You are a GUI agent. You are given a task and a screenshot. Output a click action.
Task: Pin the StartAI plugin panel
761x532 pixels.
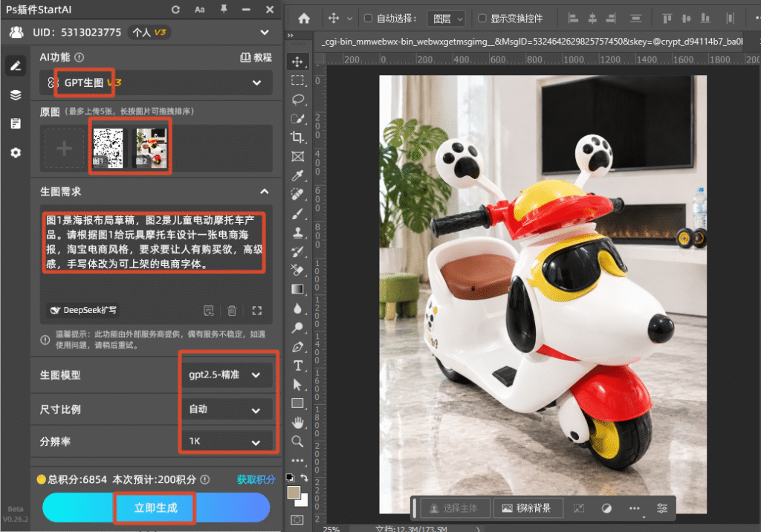pyautogui.click(x=223, y=9)
